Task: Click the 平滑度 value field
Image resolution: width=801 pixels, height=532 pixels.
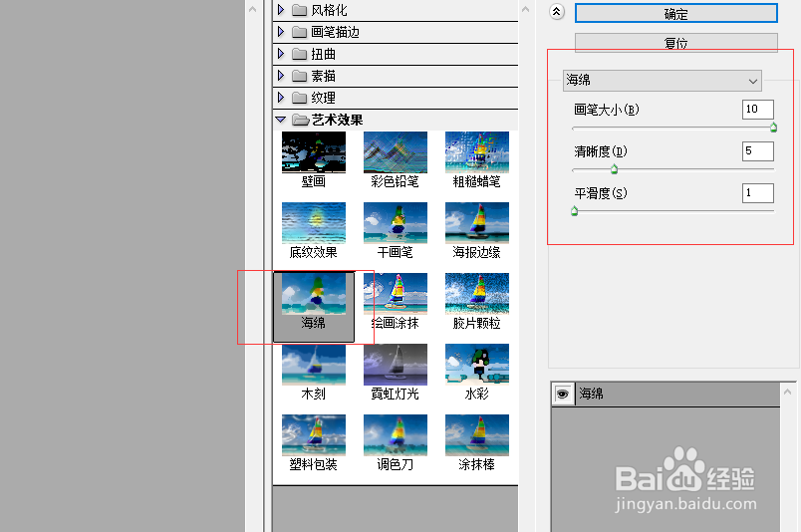Action: [x=757, y=193]
